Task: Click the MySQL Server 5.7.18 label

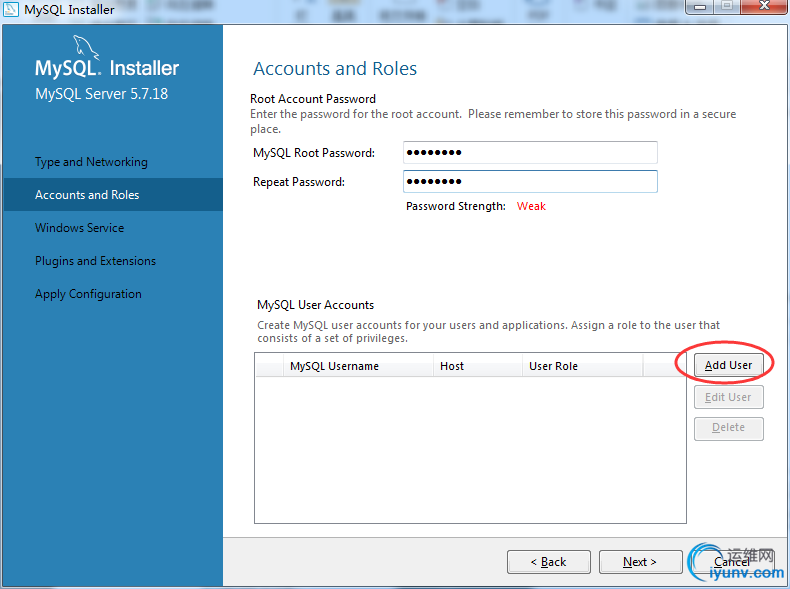Action: [101, 94]
